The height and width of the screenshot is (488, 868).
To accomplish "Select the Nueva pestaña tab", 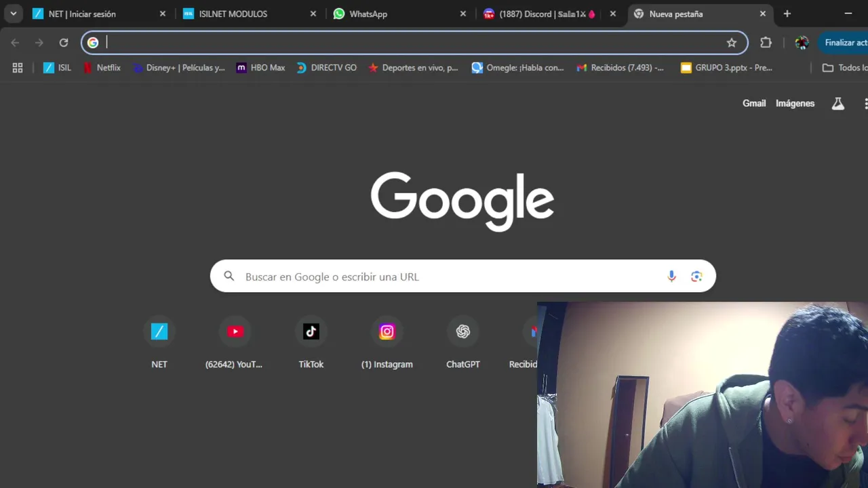I will [x=701, y=14].
